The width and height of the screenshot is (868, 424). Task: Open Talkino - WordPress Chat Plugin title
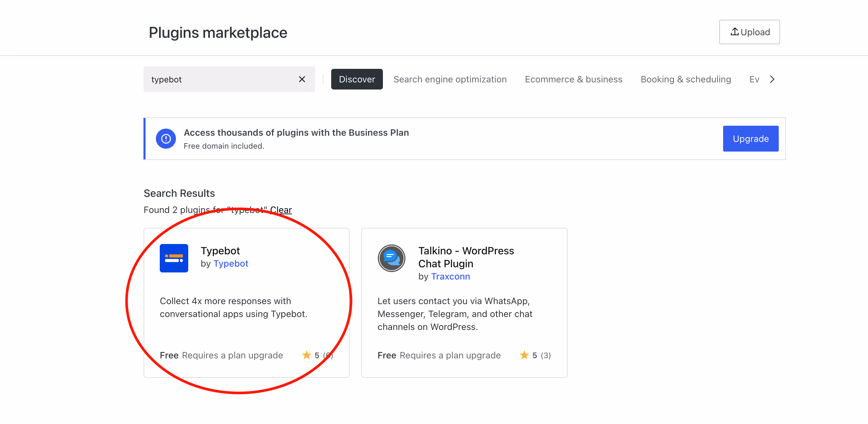tap(466, 257)
